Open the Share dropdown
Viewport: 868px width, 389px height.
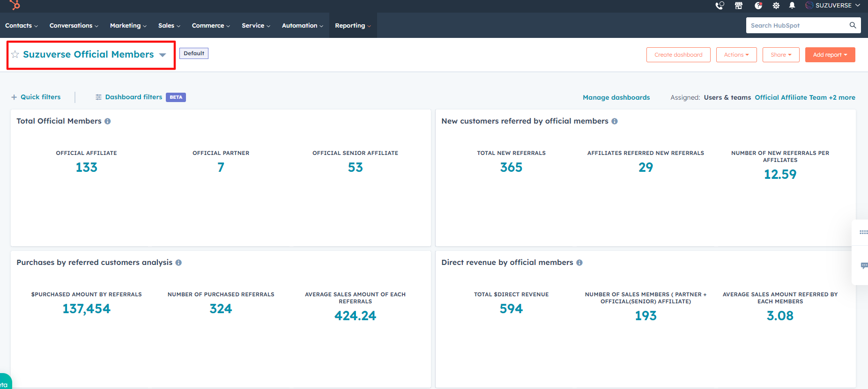click(780, 55)
